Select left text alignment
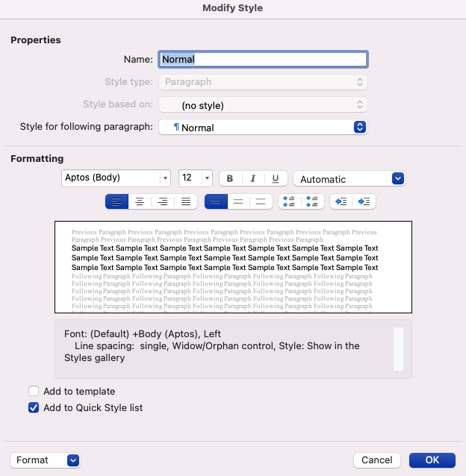 [117, 201]
